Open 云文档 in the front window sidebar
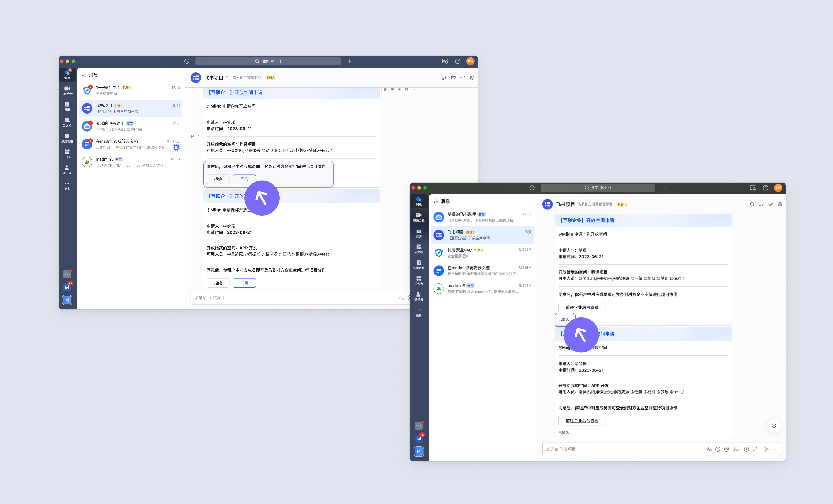The width and height of the screenshot is (833, 504). 419,249
